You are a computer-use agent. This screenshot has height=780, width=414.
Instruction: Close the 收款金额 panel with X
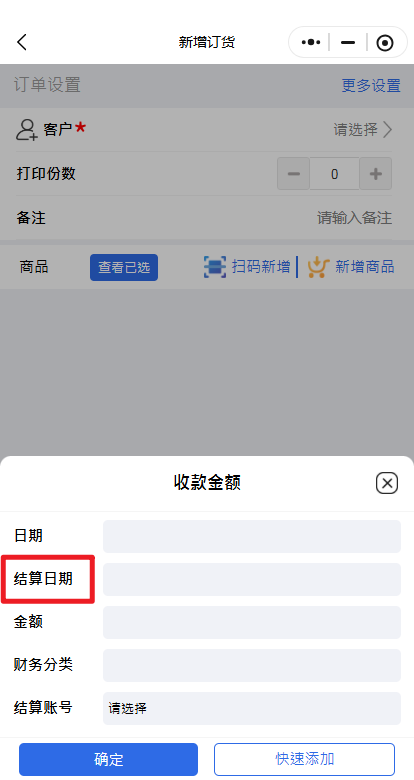click(387, 483)
